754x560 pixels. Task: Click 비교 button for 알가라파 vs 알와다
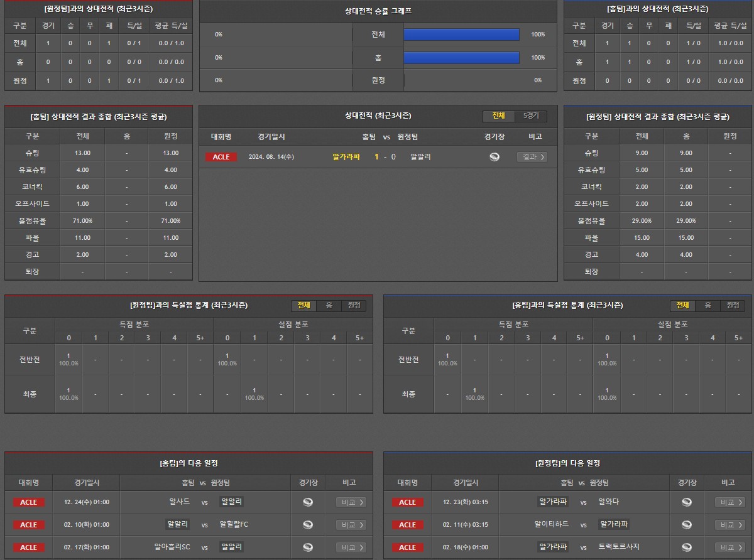click(730, 502)
